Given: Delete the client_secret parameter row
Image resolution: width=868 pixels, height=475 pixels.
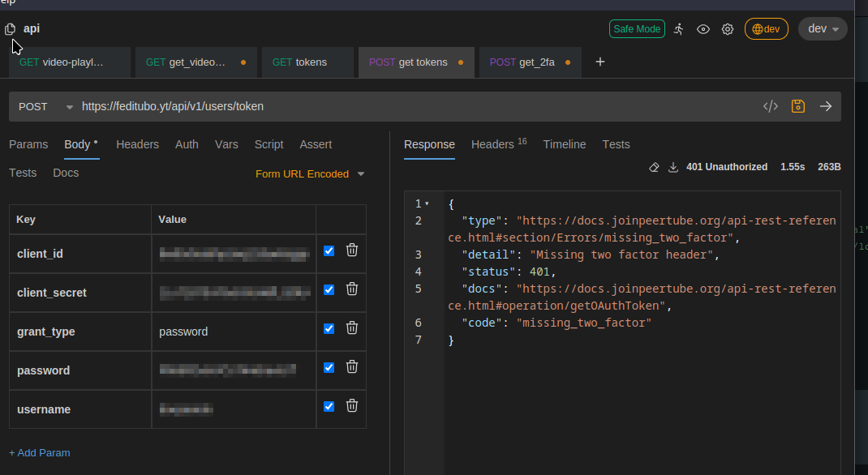Looking at the screenshot, I should 352,289.
